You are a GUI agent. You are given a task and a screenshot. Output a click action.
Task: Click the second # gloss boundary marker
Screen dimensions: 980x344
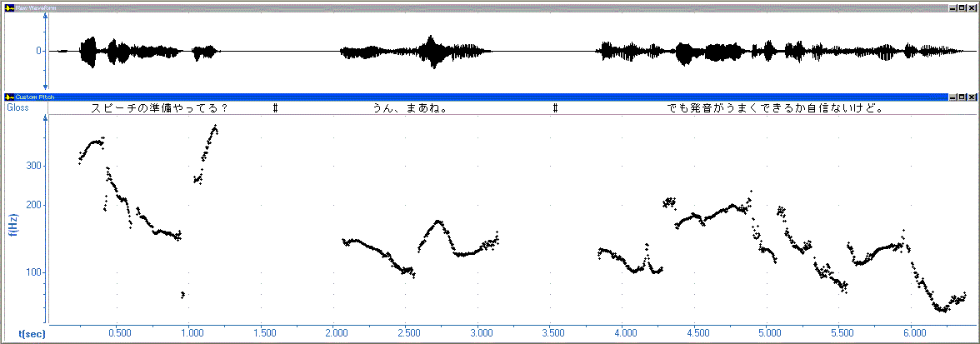555,108
